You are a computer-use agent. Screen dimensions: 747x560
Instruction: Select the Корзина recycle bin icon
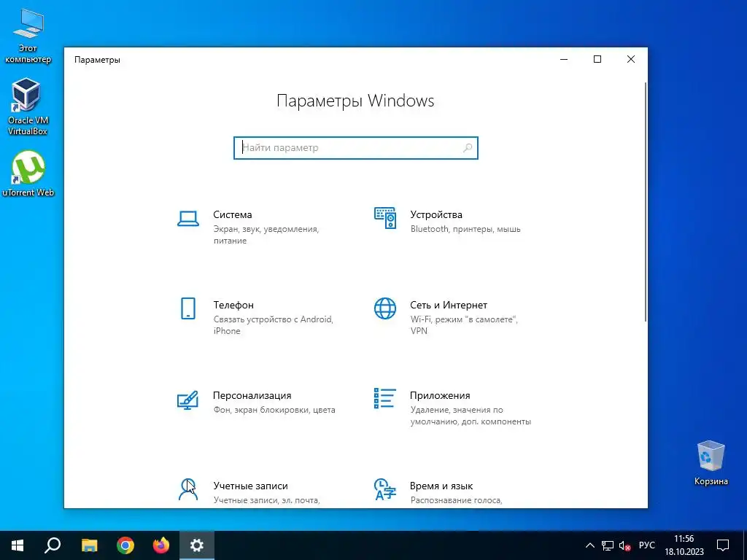point(711,463)
